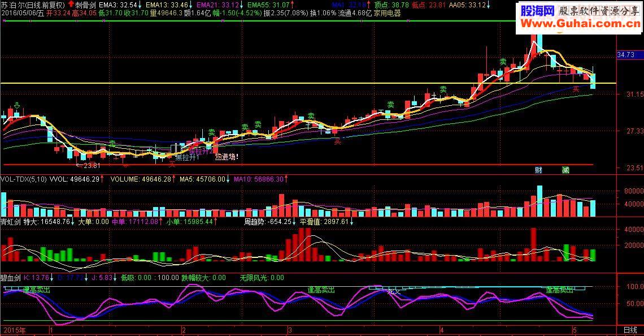Screen dimensions: 644x336
Task: Click the 减 marker on the chart
Action: tap(565, 170)
